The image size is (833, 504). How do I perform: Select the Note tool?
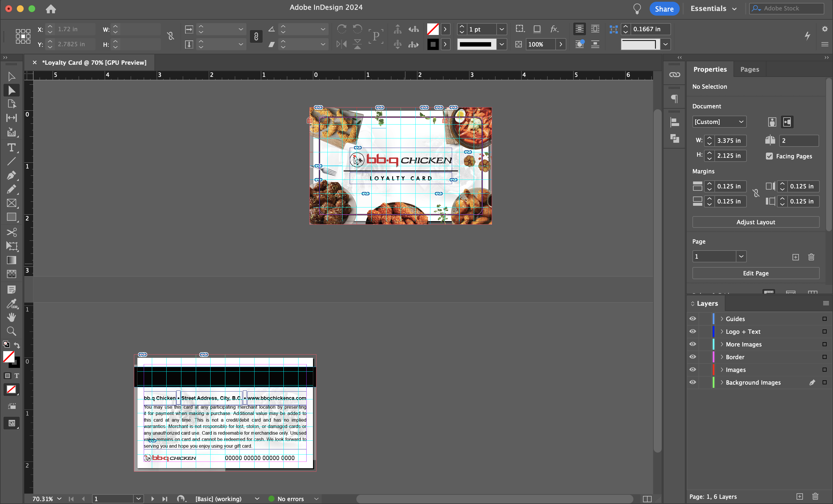click(x=12, y=290)
